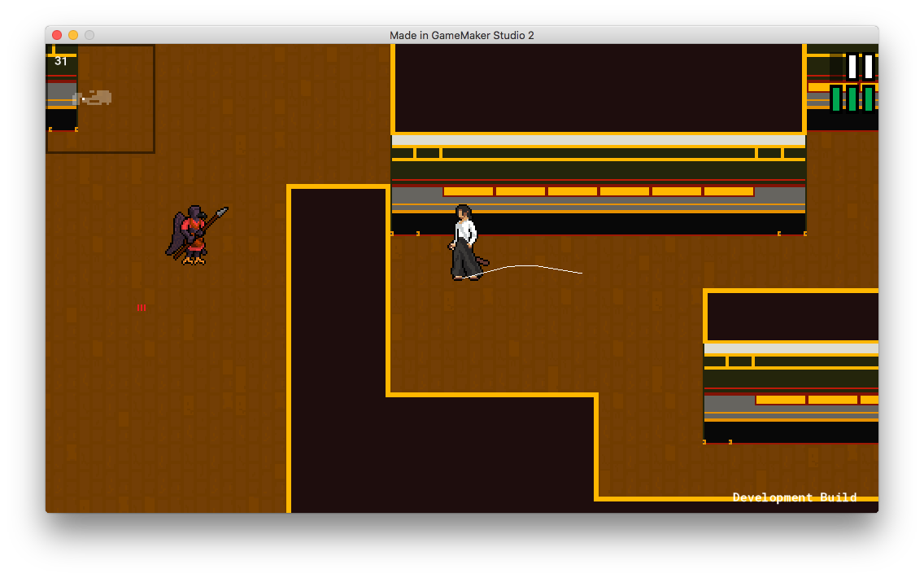Click the small red marks on the floor
Image resolution: width=924 pixels, height=578 pixels.
142,307
